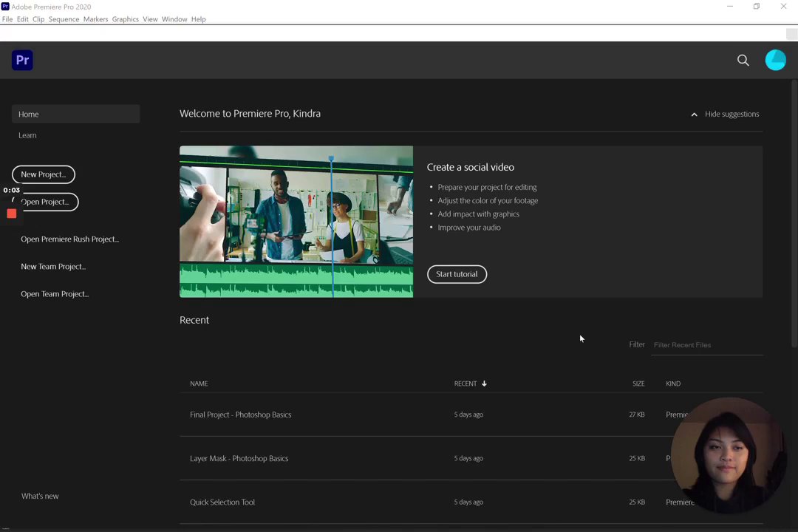Click Open Premiere Rush Project link
The image size is (798, 532).
(69, 239)
